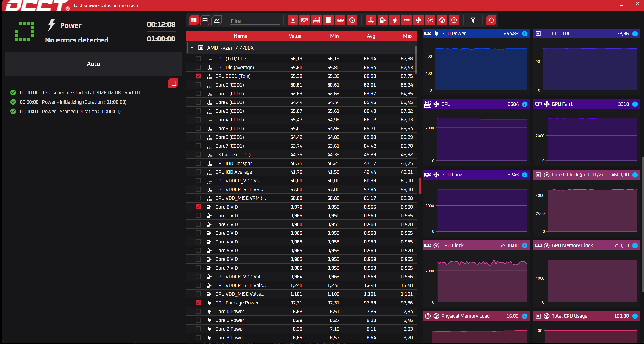
Task: Check the Core 1 Power checkbox
Action: (x=198, y=320)
